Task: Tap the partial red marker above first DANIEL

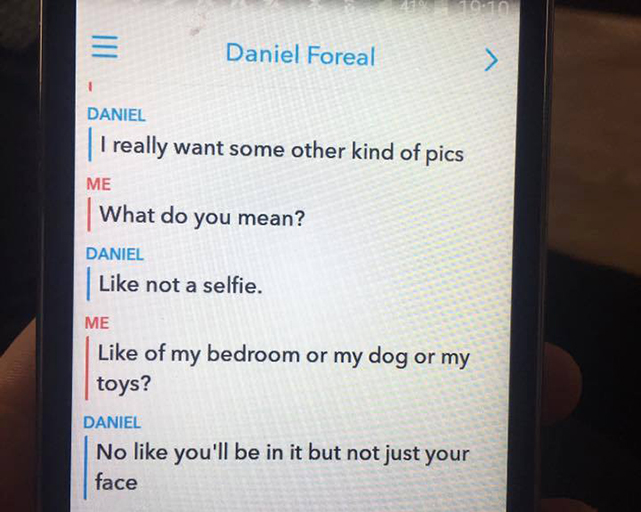Action: point(90,86)
